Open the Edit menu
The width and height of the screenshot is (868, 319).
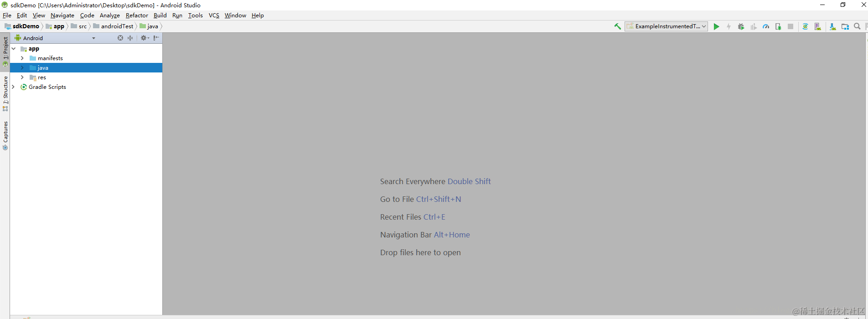coord(22,15)
